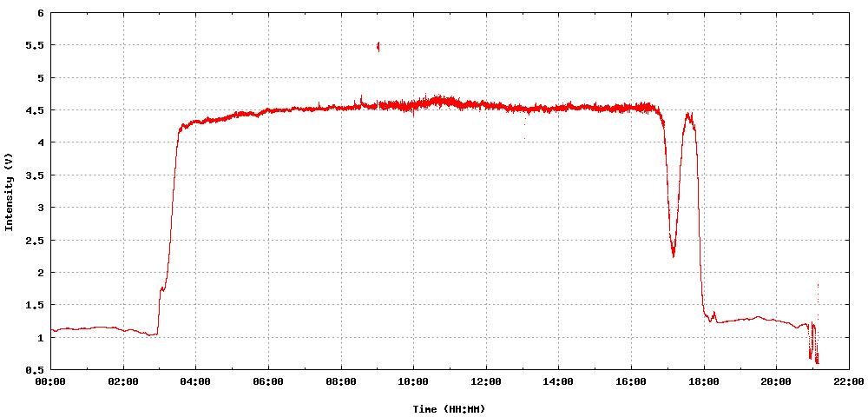Image resolution: width=868 pixels, height=417 pixels.
Task: Click the x-axis tick label 16:00
Action: [x=631, y=382]
